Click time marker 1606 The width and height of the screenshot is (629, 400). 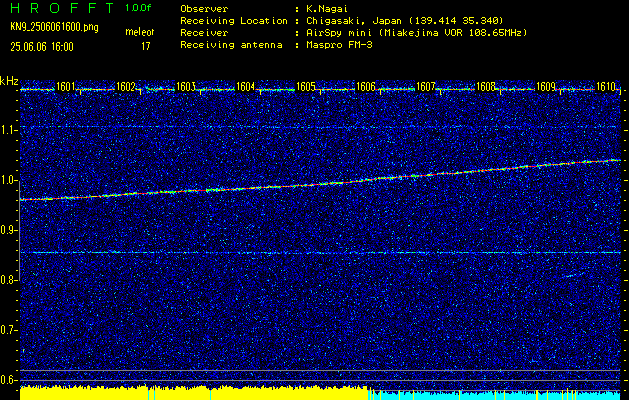[x=366, y=86]
